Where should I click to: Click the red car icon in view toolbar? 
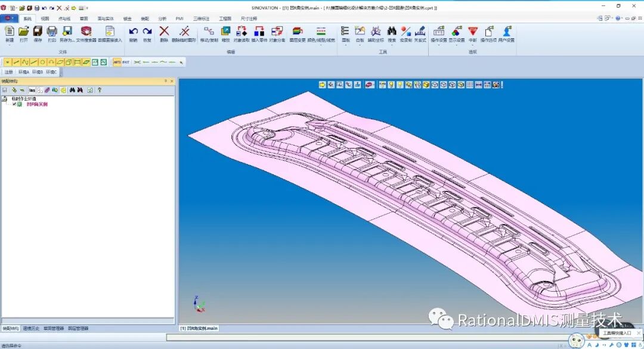pos(370,85)
